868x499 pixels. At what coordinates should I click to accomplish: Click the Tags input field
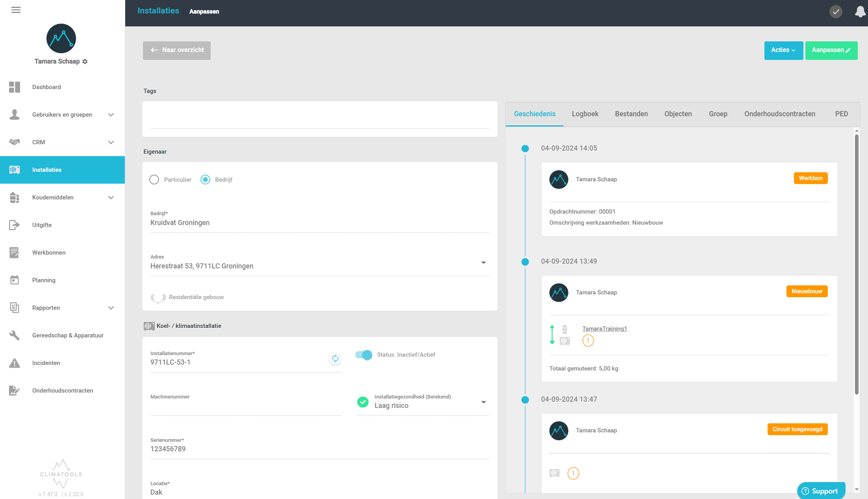(320, 120)
